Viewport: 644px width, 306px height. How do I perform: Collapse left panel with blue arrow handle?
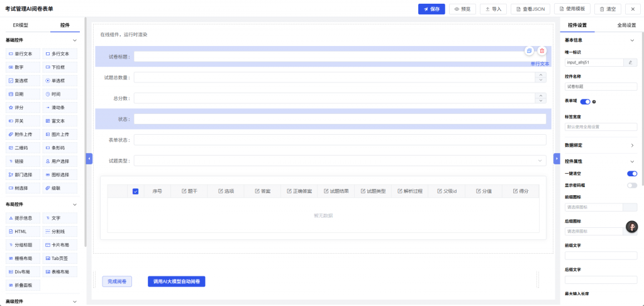[x=89, y=158]
